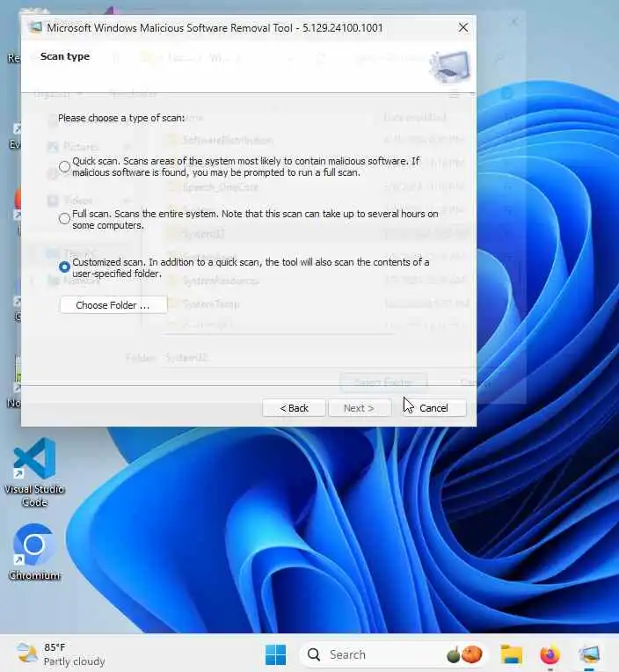Click 'Please choose a type of scan' text

click(x=121, y=118)
